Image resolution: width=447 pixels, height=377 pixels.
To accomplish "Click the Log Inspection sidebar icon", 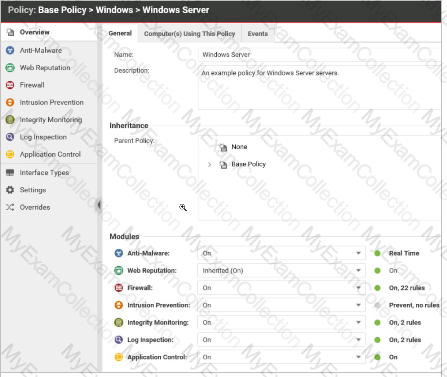I will [x=10, y=137].
